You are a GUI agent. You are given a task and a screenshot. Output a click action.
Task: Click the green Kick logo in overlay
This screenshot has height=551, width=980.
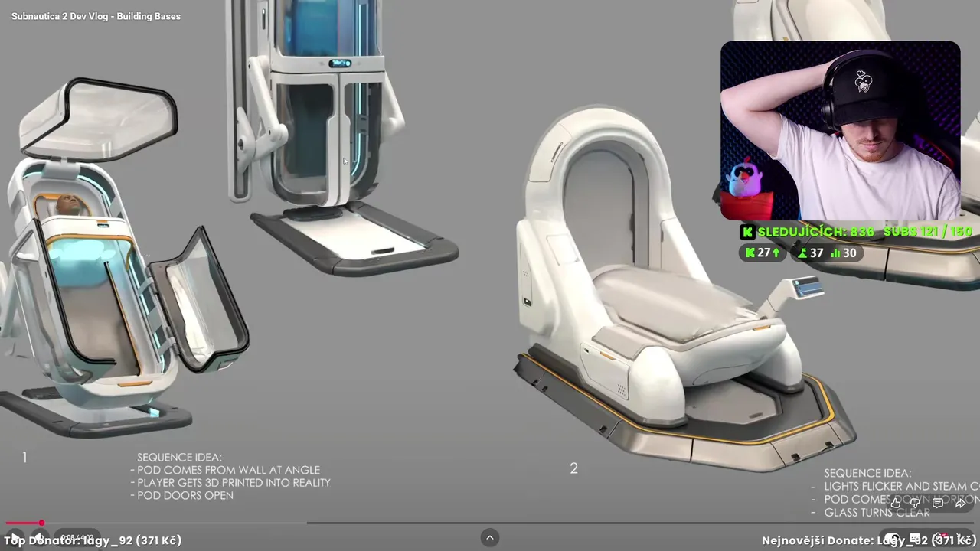click(747, 232)
